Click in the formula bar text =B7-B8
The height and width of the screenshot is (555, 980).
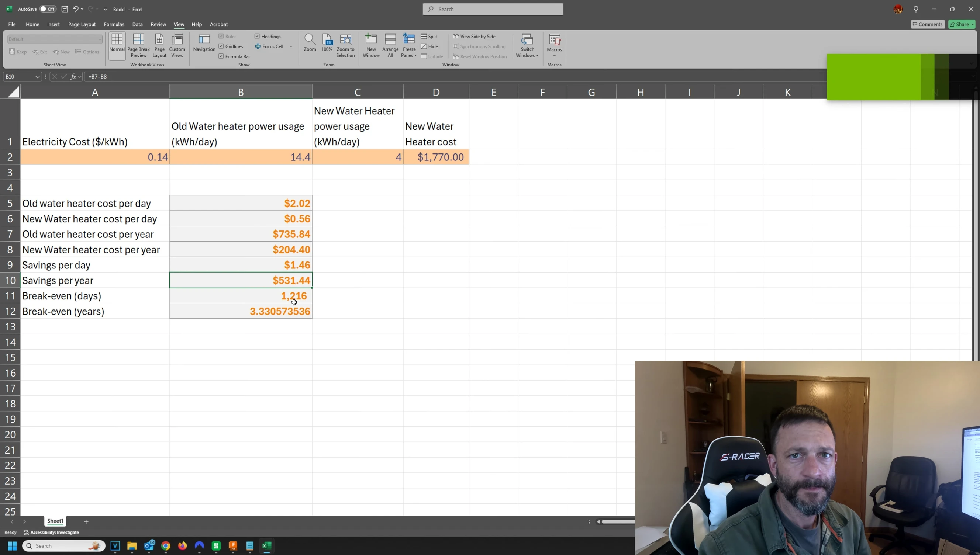point(98,77)
